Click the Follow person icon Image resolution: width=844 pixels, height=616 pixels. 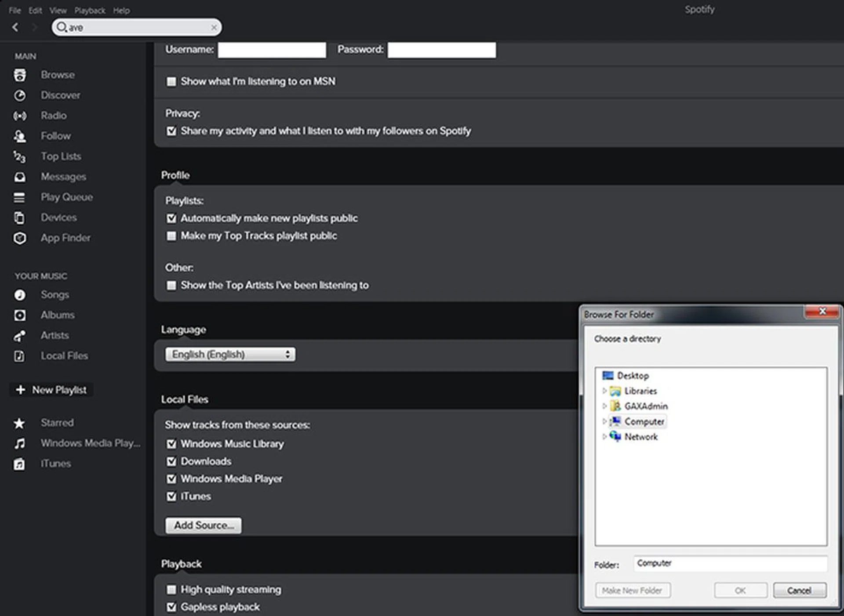(x=19, y=136)
